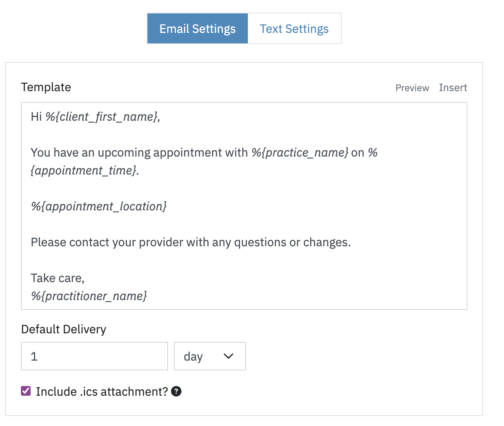The width and height of the screenshot is (504, 426).
Task: Click 'You have an upcoming appointment' text
Action: pyautogui.click(x=139, y=152)
